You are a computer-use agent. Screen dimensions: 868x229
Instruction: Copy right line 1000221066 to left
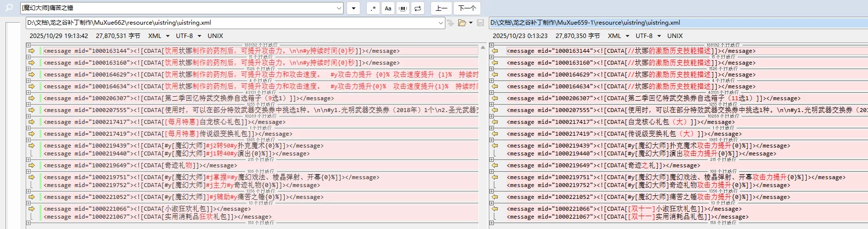(x=495, y=209)
